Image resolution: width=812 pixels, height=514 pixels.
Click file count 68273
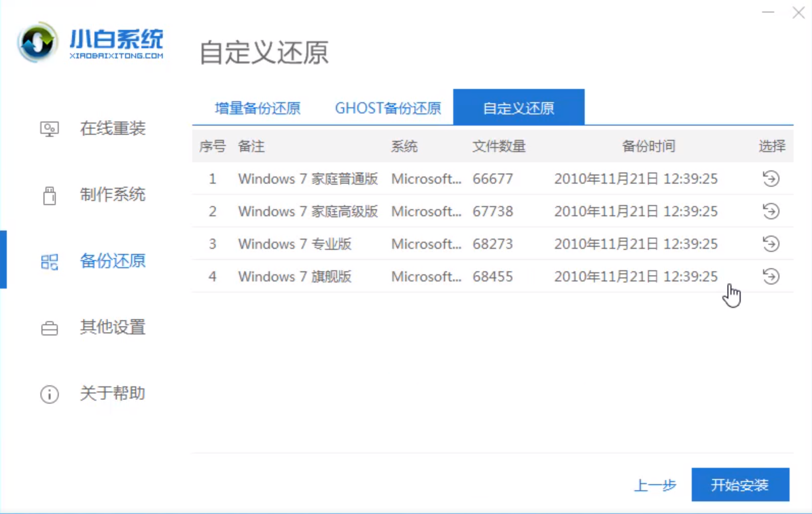click(493, 244)
